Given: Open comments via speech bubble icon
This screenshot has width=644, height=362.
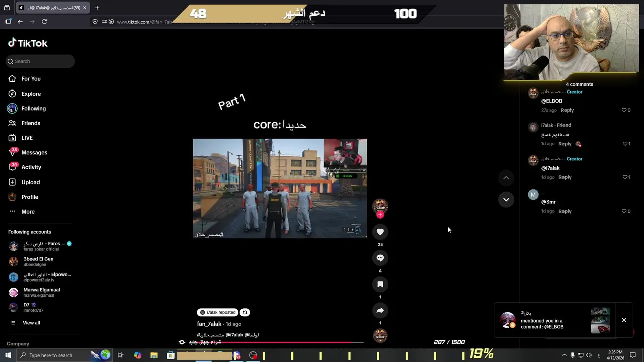Looking at the screenshot, I should pyautogui.click(x=380, y=258).
